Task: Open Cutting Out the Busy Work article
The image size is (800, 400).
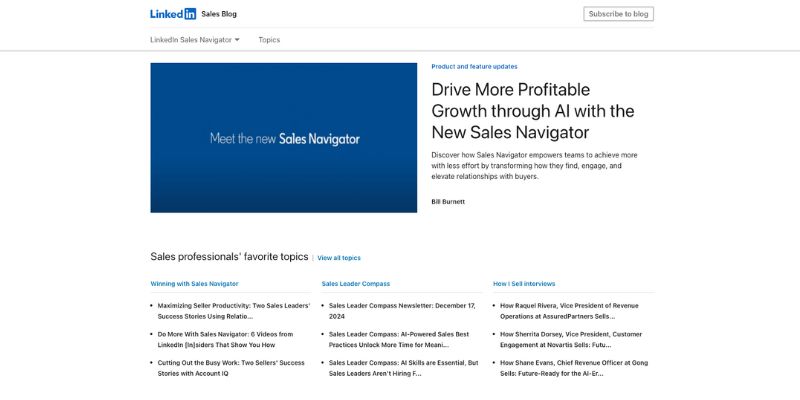Action: tap(231, 368)
